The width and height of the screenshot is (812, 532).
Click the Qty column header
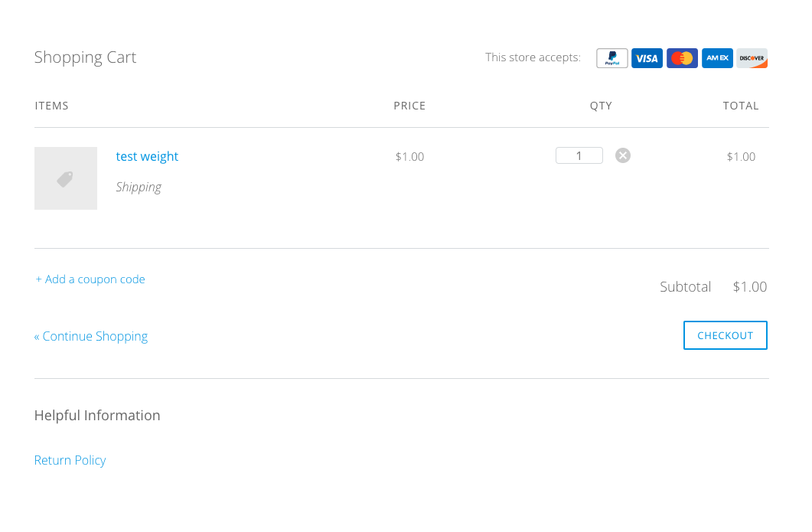(601, 106)
